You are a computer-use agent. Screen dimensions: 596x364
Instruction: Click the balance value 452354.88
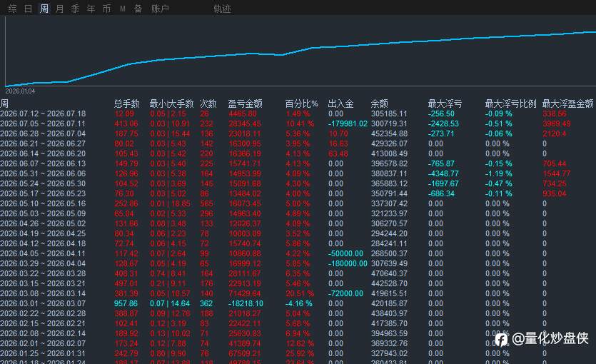coord(389,133)
